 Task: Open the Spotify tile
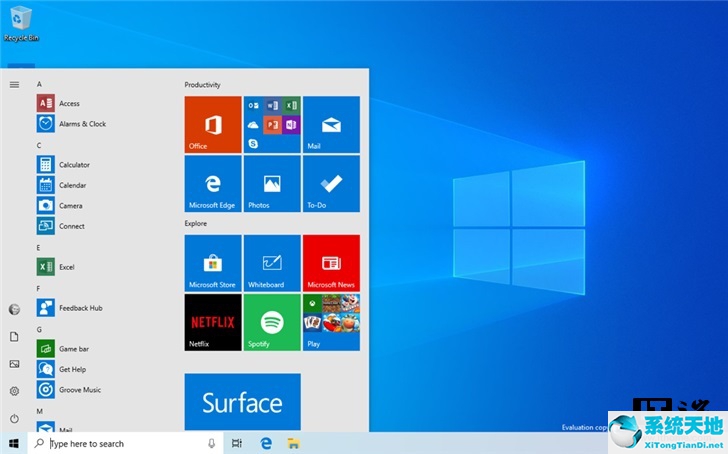click(272, 322)
